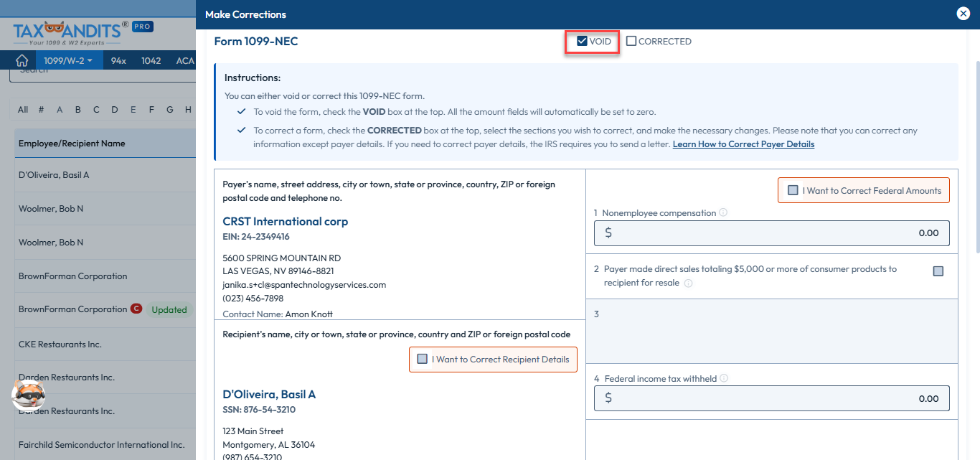Filter recipients by All

tap(23, 110)
